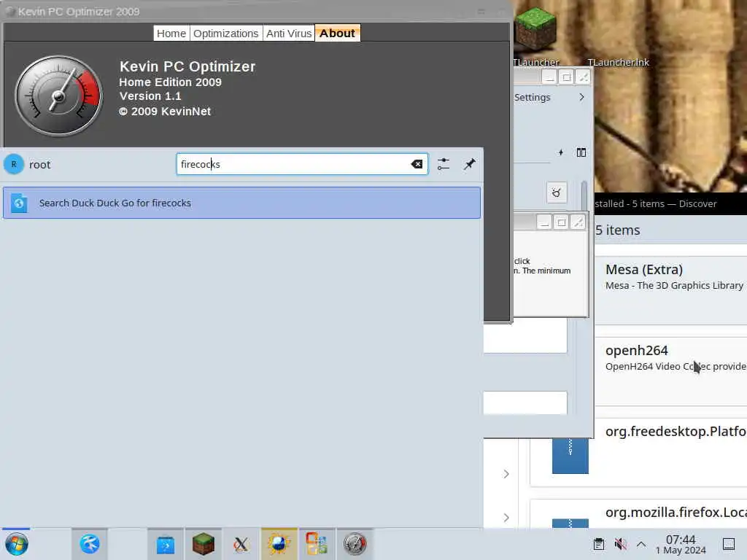Screen dimensions: 747x560
Task: Click the show desktop tray button
Action: click(729, 544)
